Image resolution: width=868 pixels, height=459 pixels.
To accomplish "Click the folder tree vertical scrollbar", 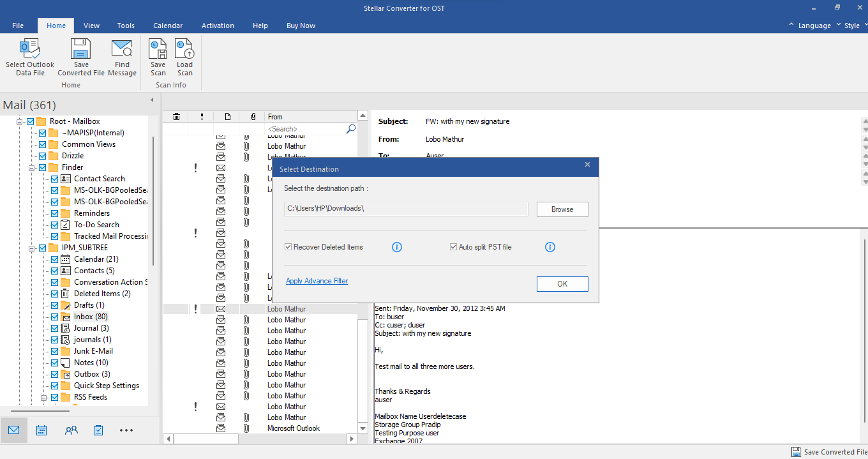I will pyautogui.click(x=153, y=200).
